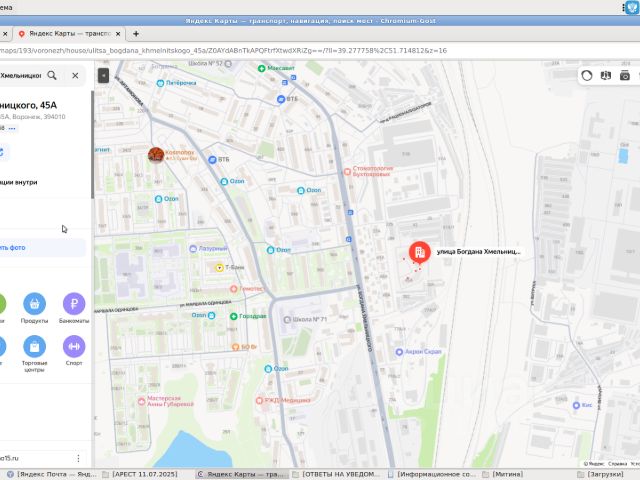Switch to Яндекс Почта taskbar window
Viewport: 640px width, 480px height.
pos(51,474)
